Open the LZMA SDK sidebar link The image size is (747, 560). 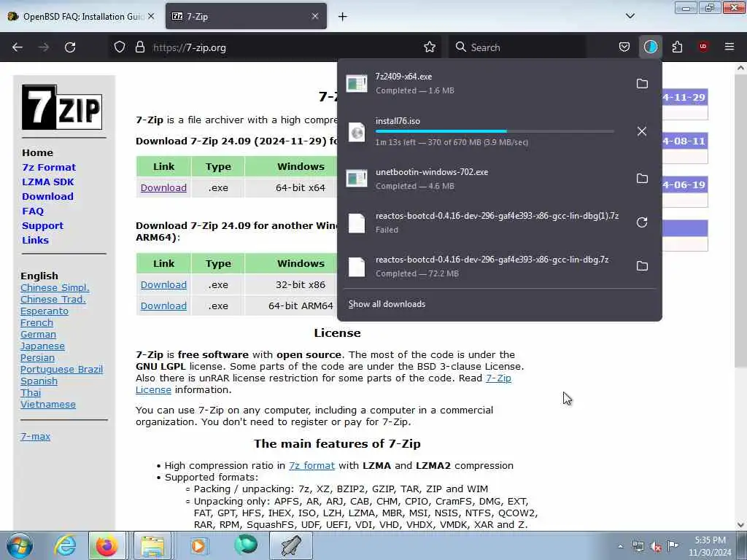click(47, 182)
